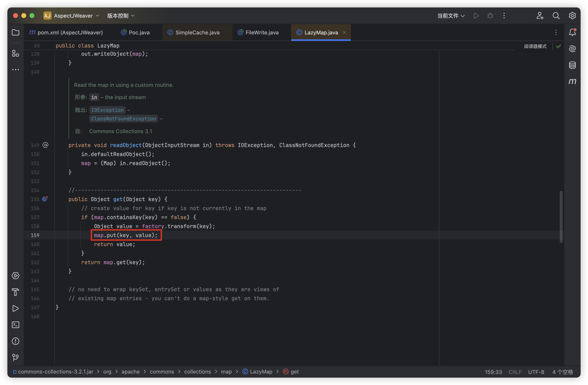The image size is (588, 385).
Task: Open the 当前文件 run configuration dropdown
Action: (451, 16)
